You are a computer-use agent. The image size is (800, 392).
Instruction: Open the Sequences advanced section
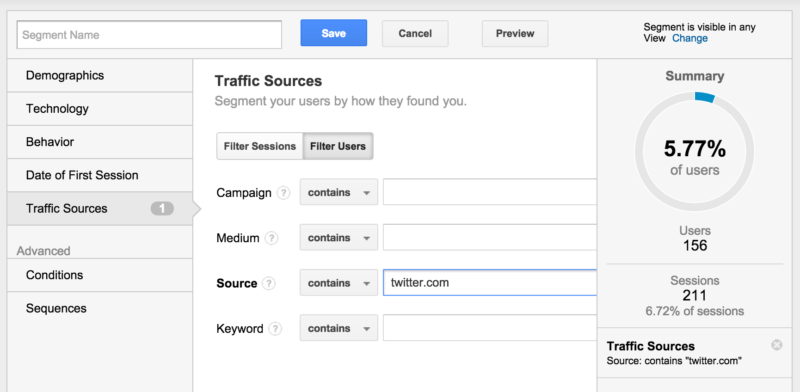[x=100, y=308]
